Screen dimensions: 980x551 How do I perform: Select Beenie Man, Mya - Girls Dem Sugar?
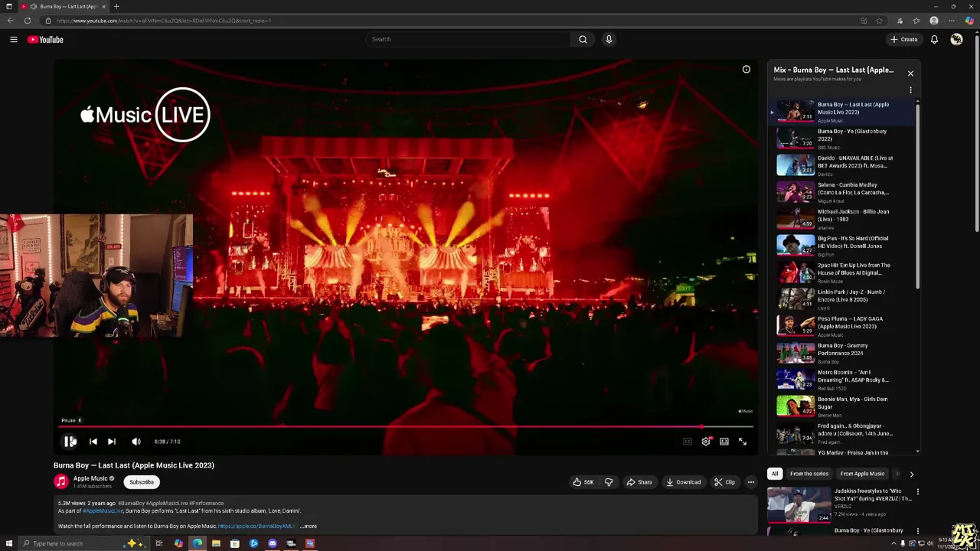click(842, 406)
